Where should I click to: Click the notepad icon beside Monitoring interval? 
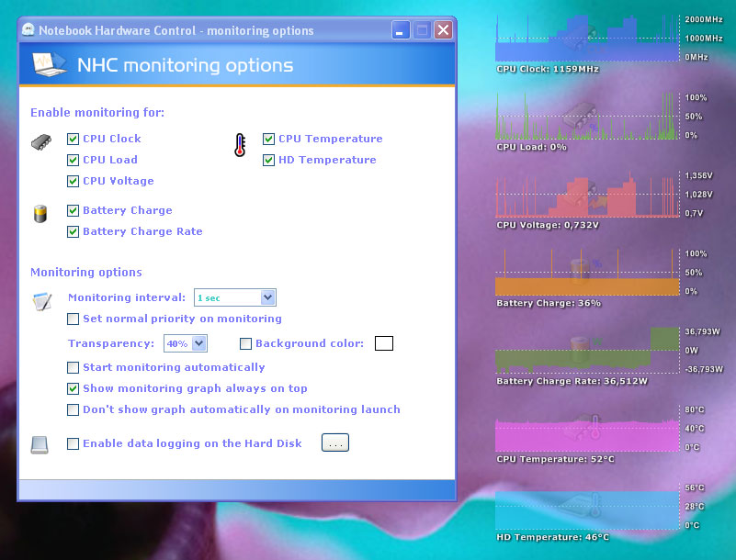click(x=41, y=300)
